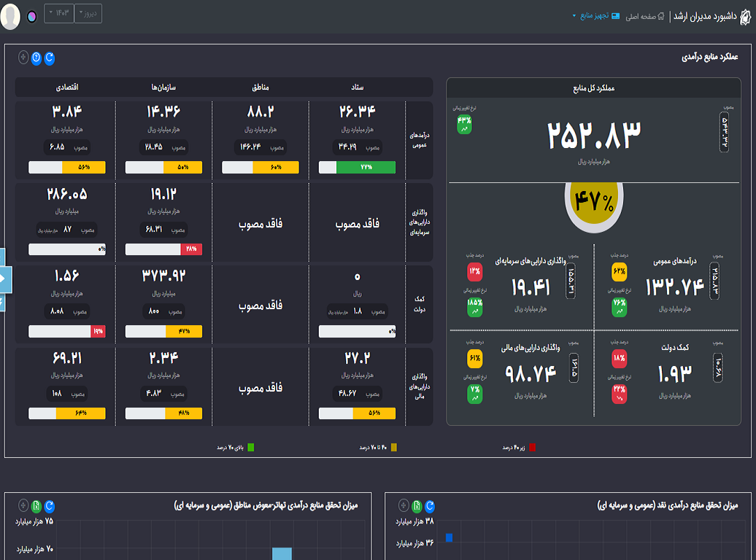Refresh the نقد revenue chart panel
756x560 pixels.
pyautogui.click(x=430, y=506)
